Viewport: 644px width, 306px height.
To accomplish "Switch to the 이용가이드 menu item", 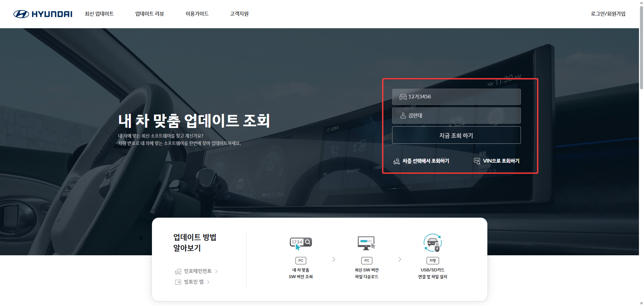I will pos(197,14).
